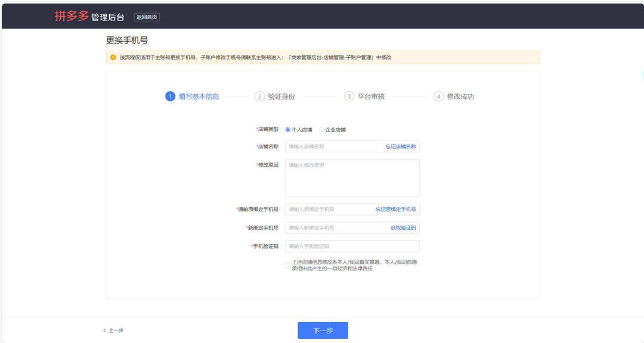Select the 个人店铺 radio button

tap(288, 130)
